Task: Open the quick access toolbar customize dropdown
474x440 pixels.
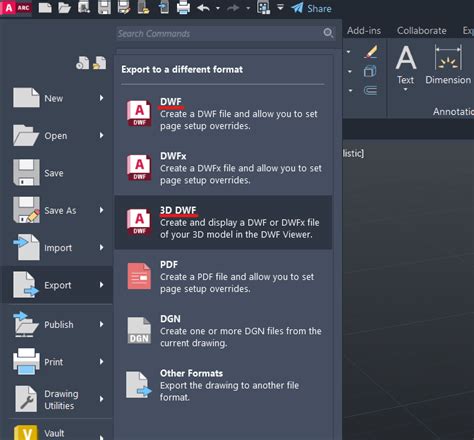Action: 280,7
